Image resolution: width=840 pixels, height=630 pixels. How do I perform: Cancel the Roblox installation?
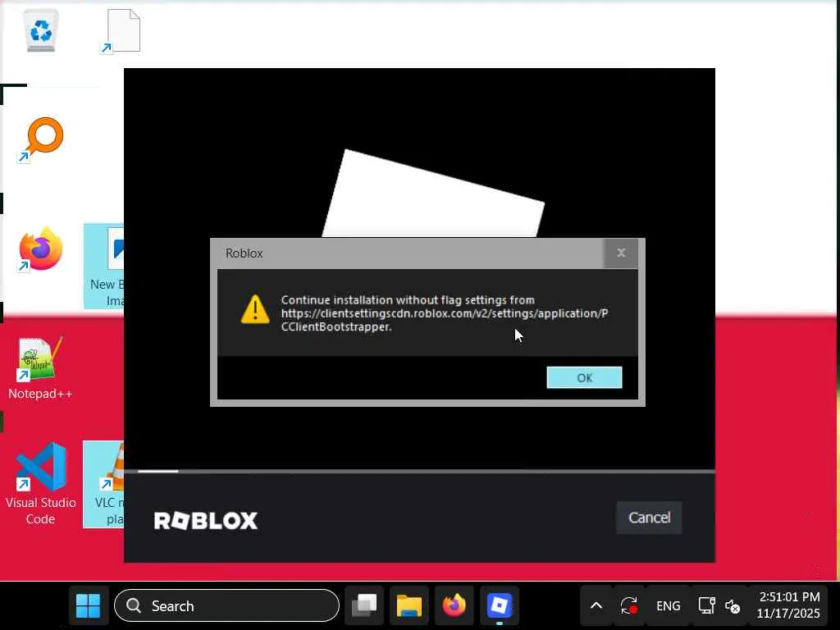point(649,518)
